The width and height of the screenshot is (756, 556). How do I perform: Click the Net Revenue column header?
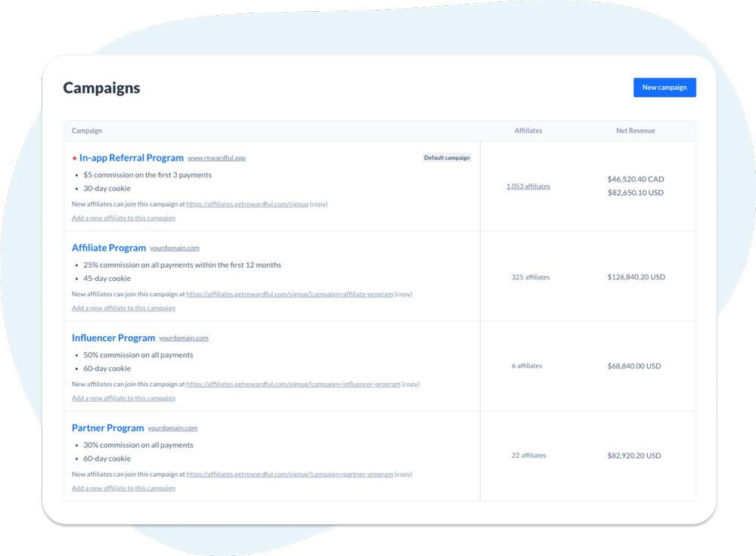click(x=635, y=131)
